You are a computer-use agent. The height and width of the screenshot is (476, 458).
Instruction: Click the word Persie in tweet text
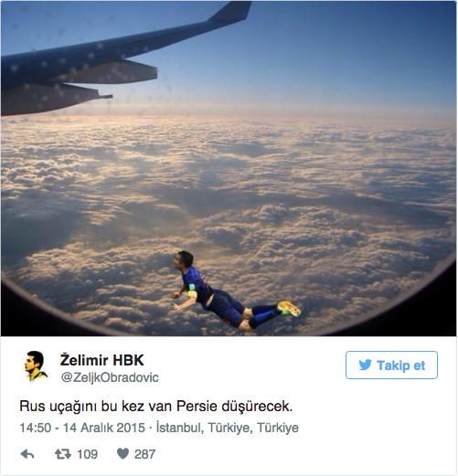pos(197,407)
